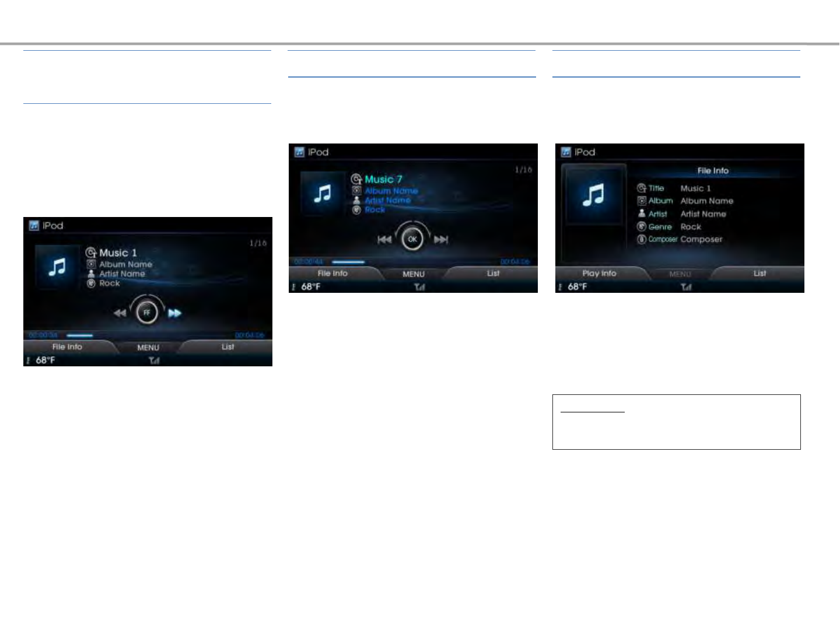Click total time on Music 1 screen
Screen dimensions: 840x630
point(250,335)
